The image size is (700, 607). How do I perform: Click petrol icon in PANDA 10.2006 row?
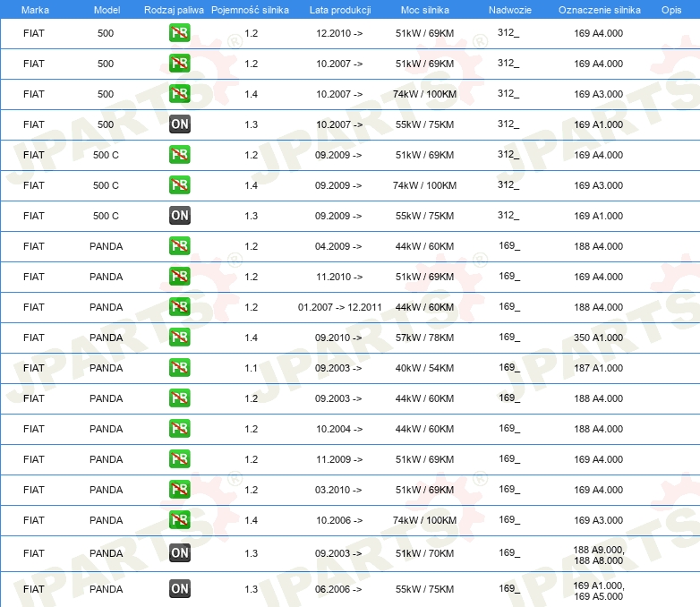pyautogui.click(x=179, y=520)
